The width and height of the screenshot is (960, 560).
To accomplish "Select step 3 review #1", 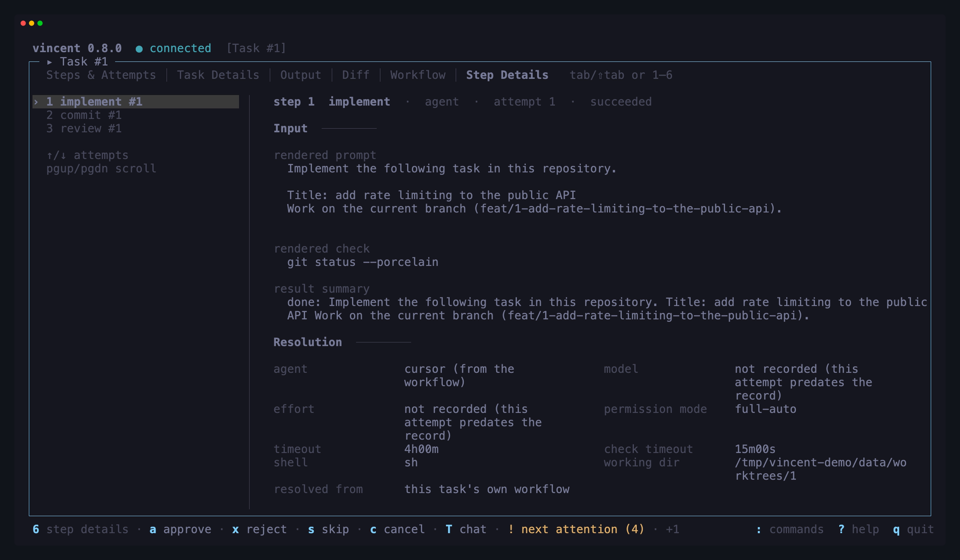I will click(x=84, y=128).
